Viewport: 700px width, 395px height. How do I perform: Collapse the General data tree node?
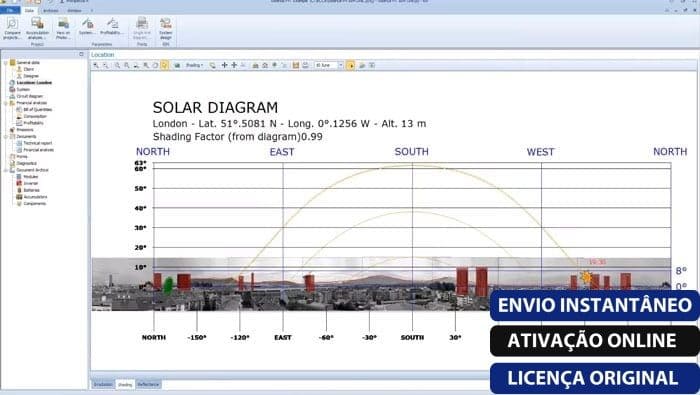[6, 62]
